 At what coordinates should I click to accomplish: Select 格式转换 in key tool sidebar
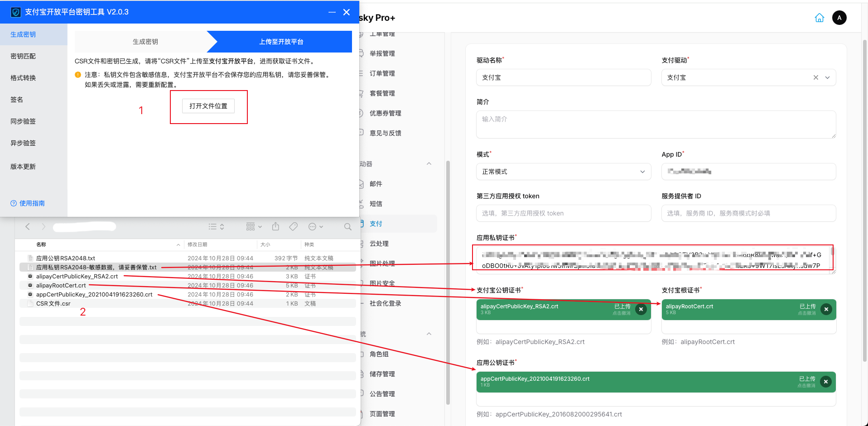click(x=34, y=78)
